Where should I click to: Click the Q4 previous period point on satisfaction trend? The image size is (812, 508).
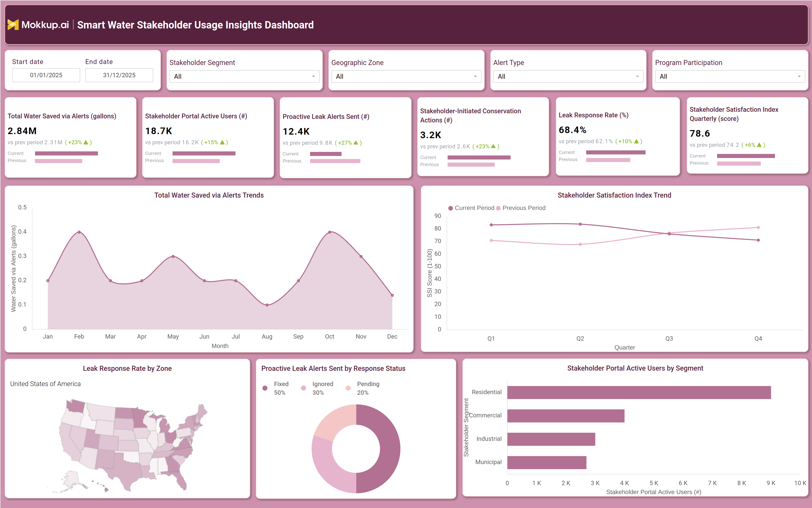[x=758, y=228]
